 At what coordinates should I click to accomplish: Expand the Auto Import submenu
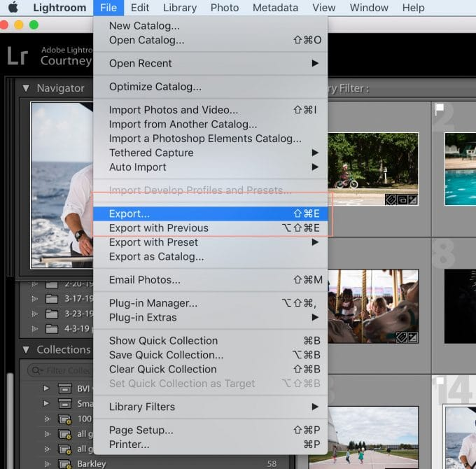pos(211,167)
